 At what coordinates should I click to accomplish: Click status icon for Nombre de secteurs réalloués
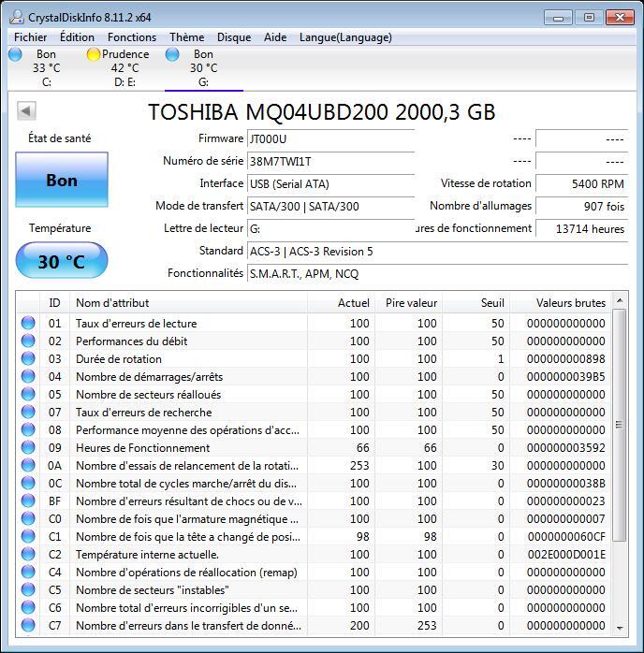click(x=28, y=395)
